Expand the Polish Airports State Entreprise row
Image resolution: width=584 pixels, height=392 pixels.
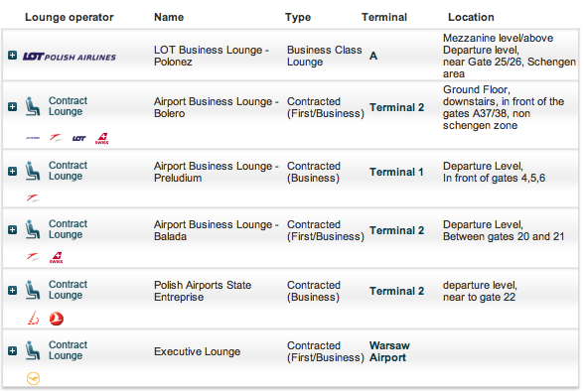tap(12, 291)
